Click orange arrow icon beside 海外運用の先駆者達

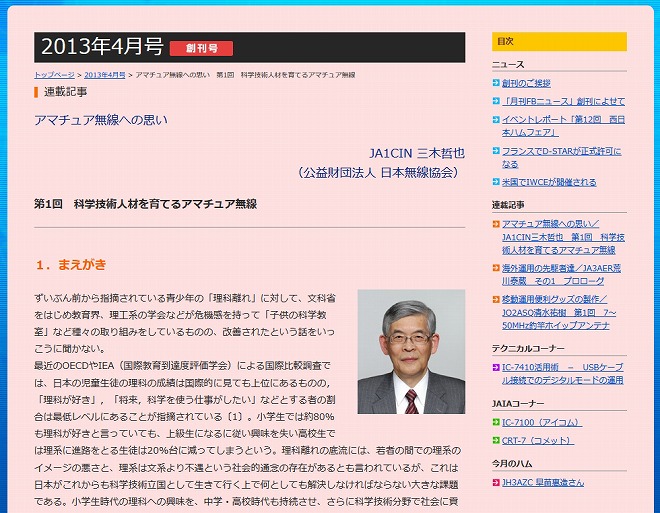pos(496,268)
